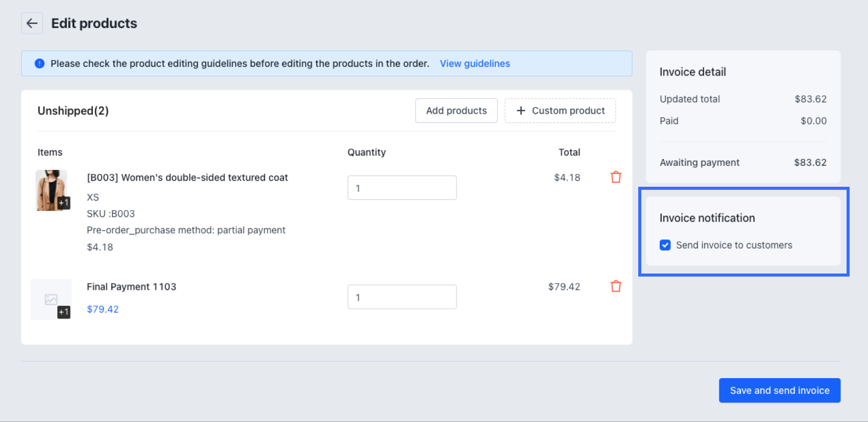Click the Add products button

(456, 111)
